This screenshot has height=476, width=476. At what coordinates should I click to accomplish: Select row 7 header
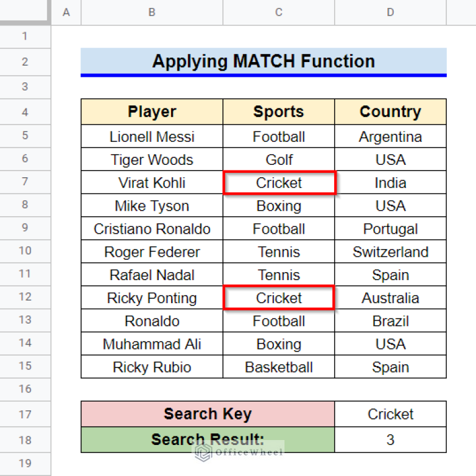(x=25, y=183)
